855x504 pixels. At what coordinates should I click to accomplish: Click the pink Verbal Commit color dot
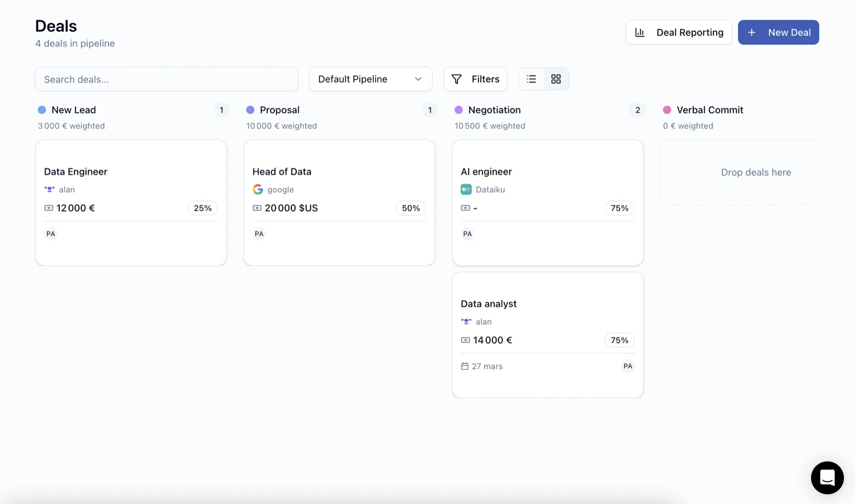[x=667, y=110]
